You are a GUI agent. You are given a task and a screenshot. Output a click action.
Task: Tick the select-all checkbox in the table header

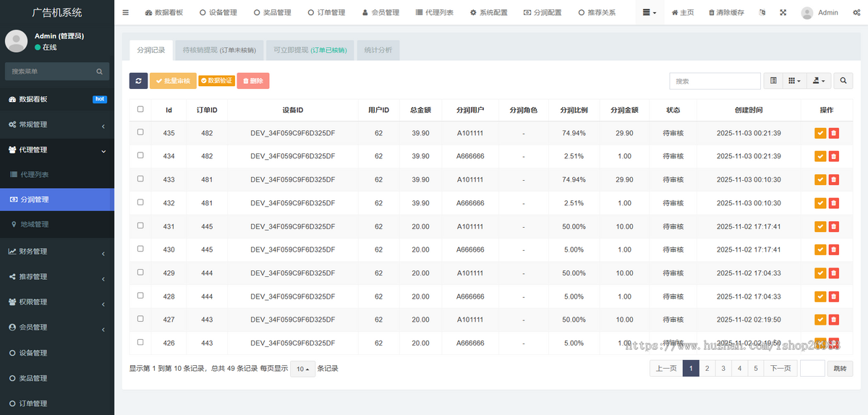140,109
